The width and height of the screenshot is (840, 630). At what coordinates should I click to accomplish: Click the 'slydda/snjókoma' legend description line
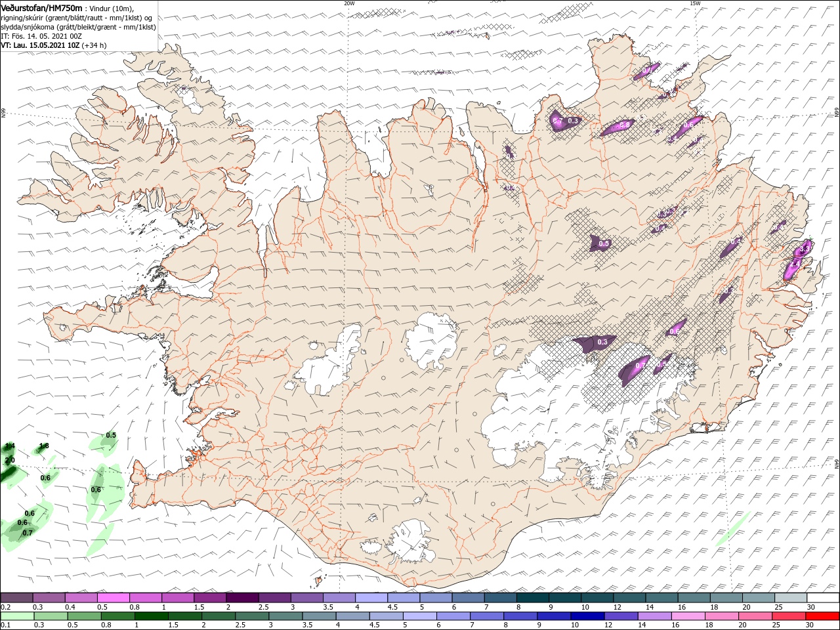coord(78,27)
